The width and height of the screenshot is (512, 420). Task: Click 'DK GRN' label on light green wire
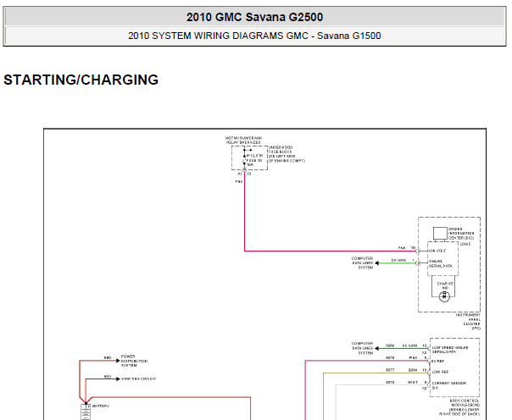tap(398, 260)
